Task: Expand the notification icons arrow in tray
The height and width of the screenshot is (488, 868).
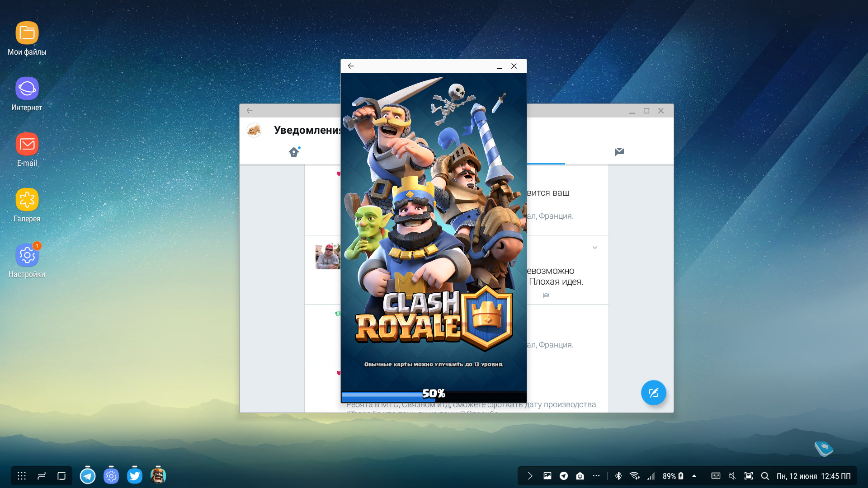Action: (x=530, y=476)
